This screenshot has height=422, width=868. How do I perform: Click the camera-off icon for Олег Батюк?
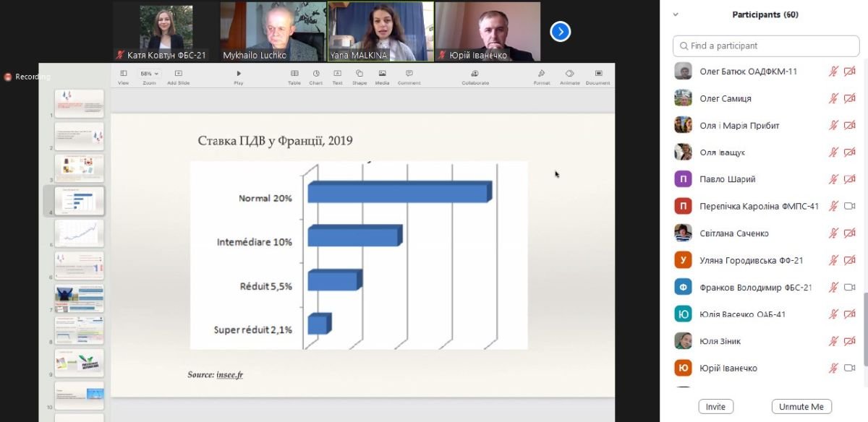pyautogui.click(x=850, y=72)
